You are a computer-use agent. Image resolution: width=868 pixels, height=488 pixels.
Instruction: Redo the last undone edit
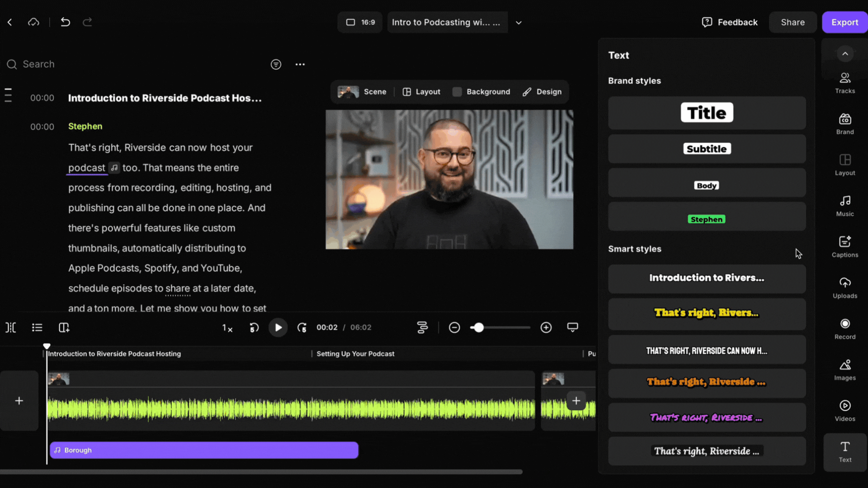click(87, 22)
